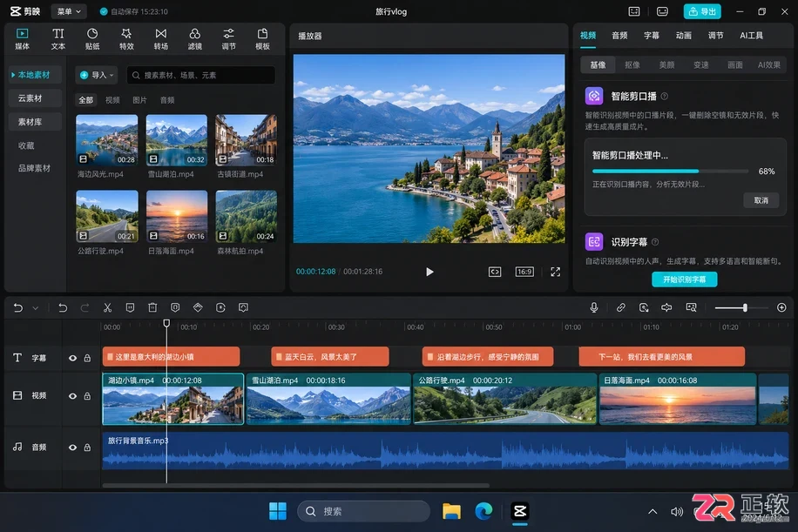Image resolution: width=798 pixels, height=532 pixels.
Task: Click the help icon beside 智能剪口播
Action: click(665, 96)
